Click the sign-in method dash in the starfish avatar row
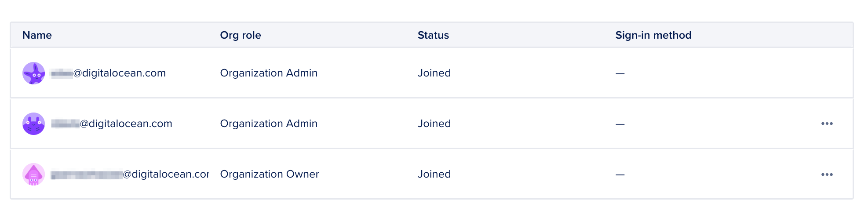The height and width of the screenshot is (211, 868). point(620,73)
